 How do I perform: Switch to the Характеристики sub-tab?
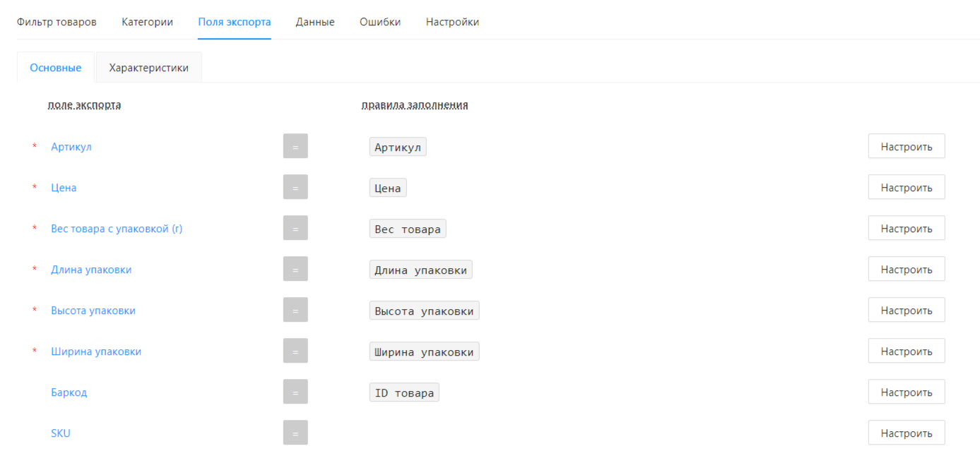pos(148,68)
